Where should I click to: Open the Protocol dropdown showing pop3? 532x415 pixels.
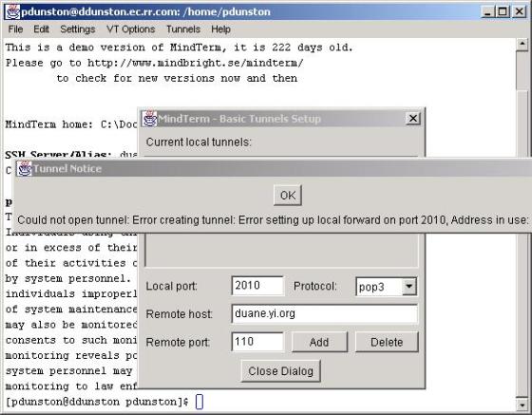(x=409, y=287)
